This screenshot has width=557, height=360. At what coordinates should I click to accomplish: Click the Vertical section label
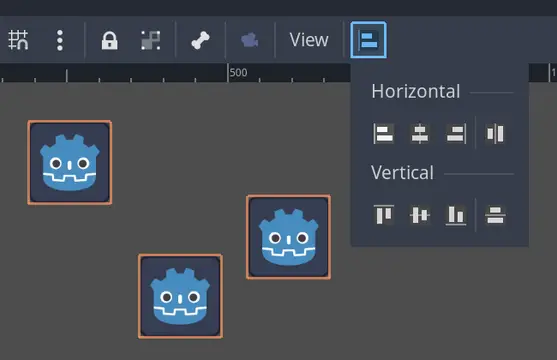(402, 173)
